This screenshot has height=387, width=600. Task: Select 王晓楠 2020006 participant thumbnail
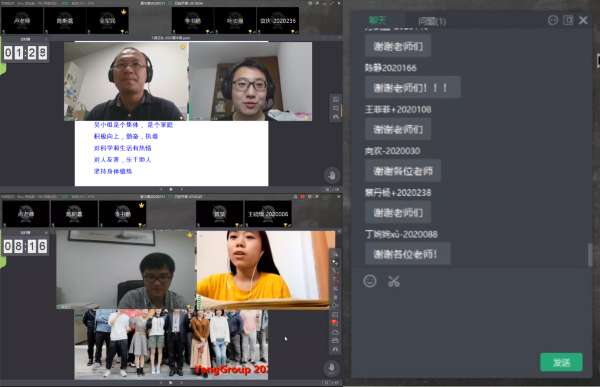click(268, 214)
